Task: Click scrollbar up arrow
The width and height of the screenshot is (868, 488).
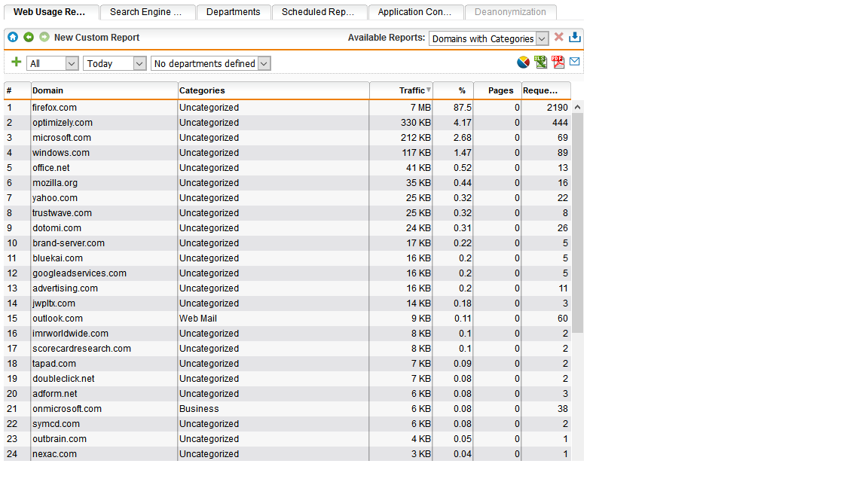Action: tap(577, 107)
